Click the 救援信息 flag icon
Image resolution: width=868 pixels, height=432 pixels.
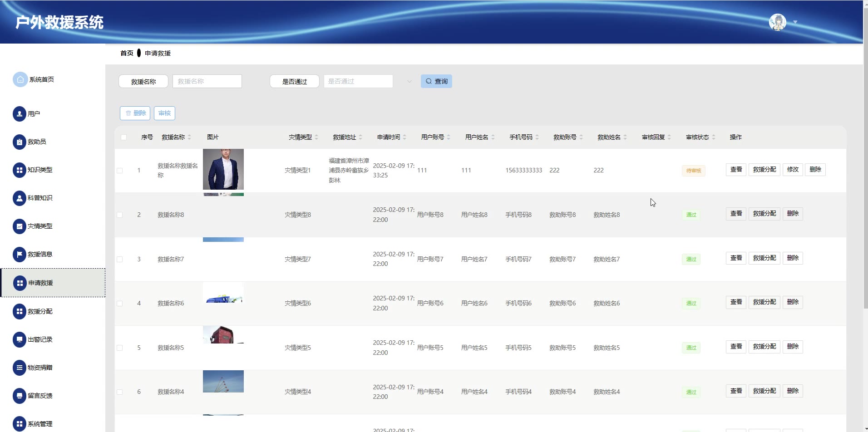(x=20, y=255)
